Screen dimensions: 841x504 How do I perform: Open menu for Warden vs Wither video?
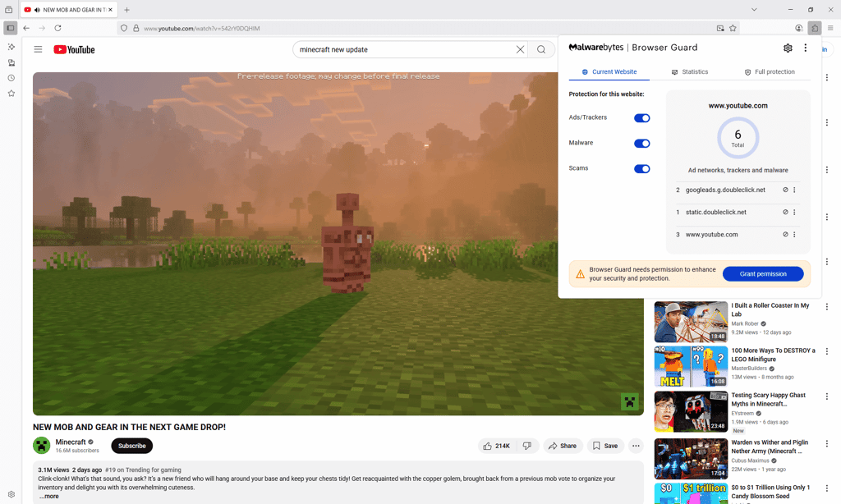click(x=826, y=444)
